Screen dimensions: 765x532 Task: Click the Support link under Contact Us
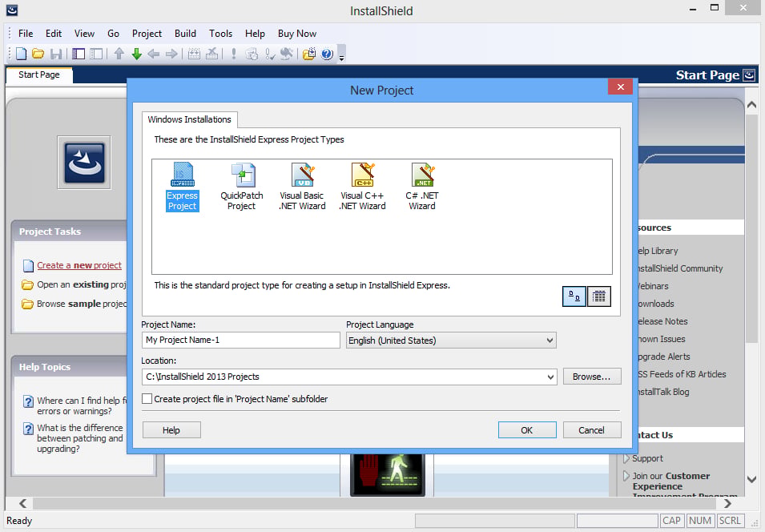tap(647, 458)
